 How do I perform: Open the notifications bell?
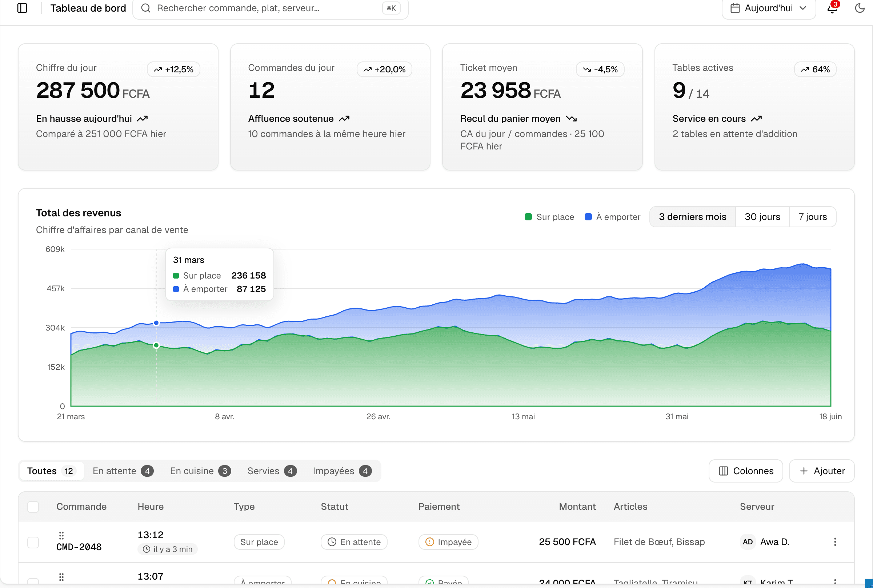pyautogui.click(x=832, y=8)
